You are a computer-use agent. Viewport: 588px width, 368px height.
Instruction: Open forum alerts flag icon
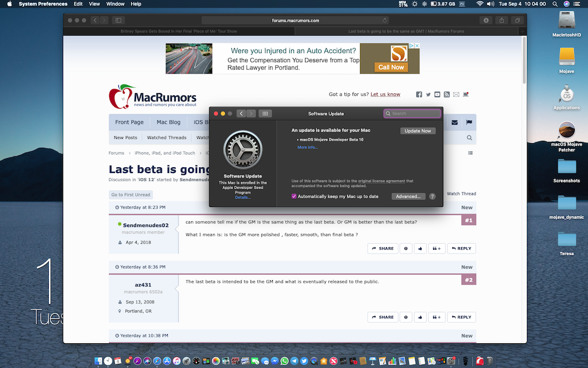tap(469, 122)
